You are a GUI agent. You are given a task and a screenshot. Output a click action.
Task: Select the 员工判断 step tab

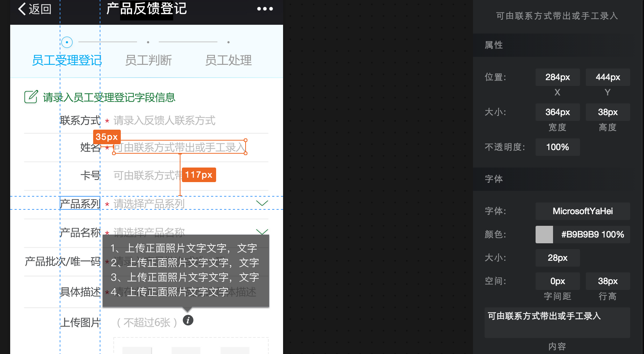pos(148,60)
